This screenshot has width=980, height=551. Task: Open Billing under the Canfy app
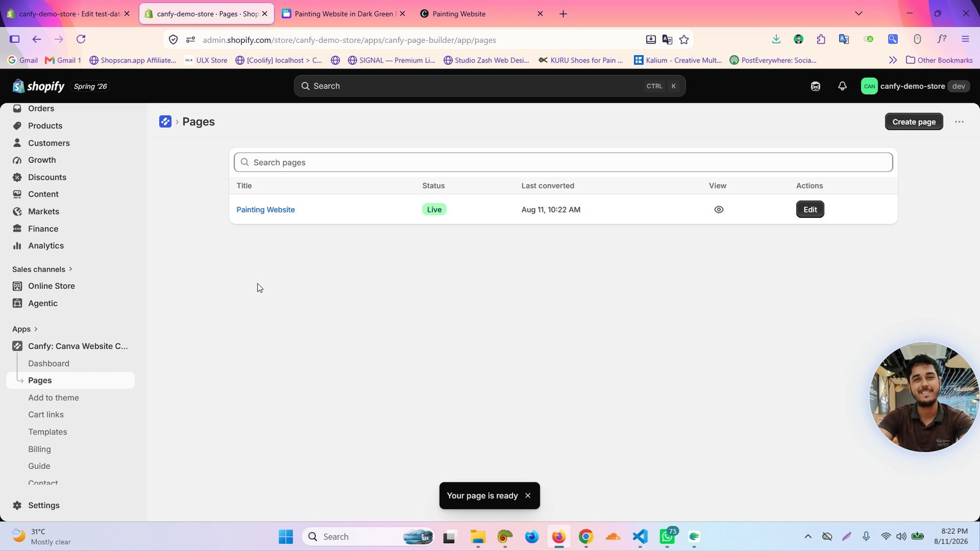coord(40,449)
